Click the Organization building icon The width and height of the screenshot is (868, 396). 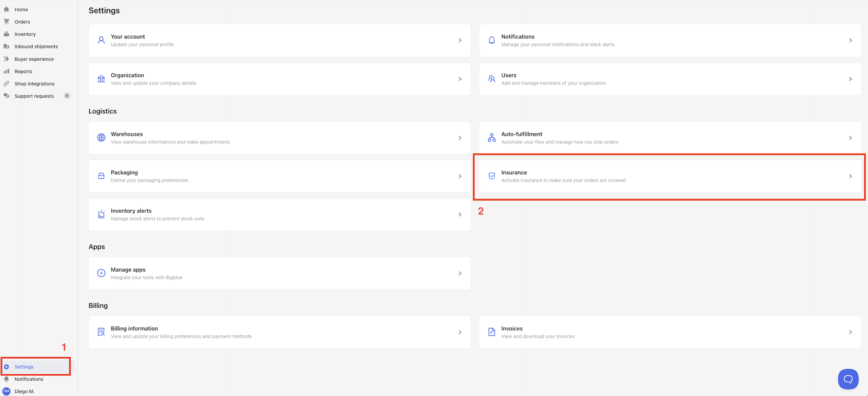101,79
